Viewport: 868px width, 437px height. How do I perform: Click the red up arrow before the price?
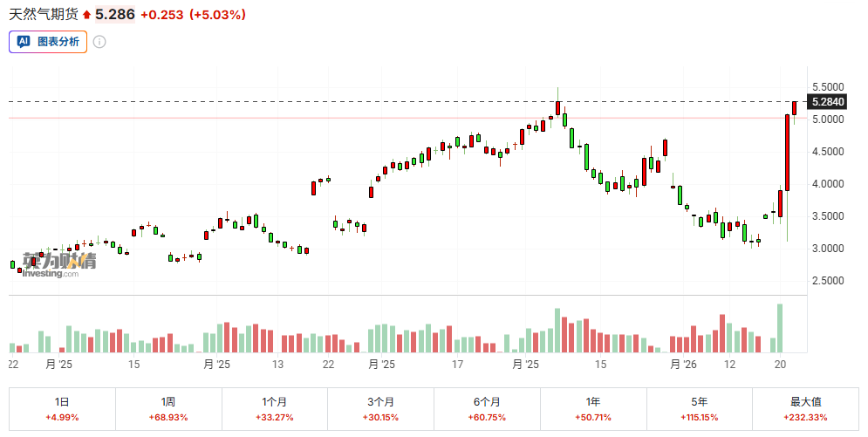pos(87,15)
